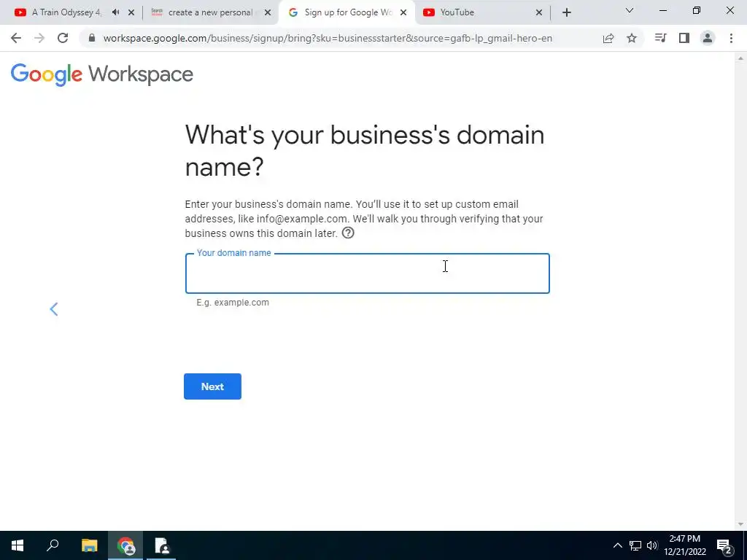Mute the A Train Odyssey tab audio
This screenshot has width=747, height=560.
[x=116, y=12]
